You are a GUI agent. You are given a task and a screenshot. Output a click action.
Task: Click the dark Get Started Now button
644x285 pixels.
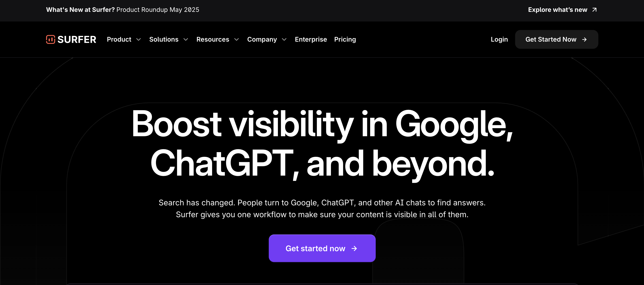click(x=557, y=40)
